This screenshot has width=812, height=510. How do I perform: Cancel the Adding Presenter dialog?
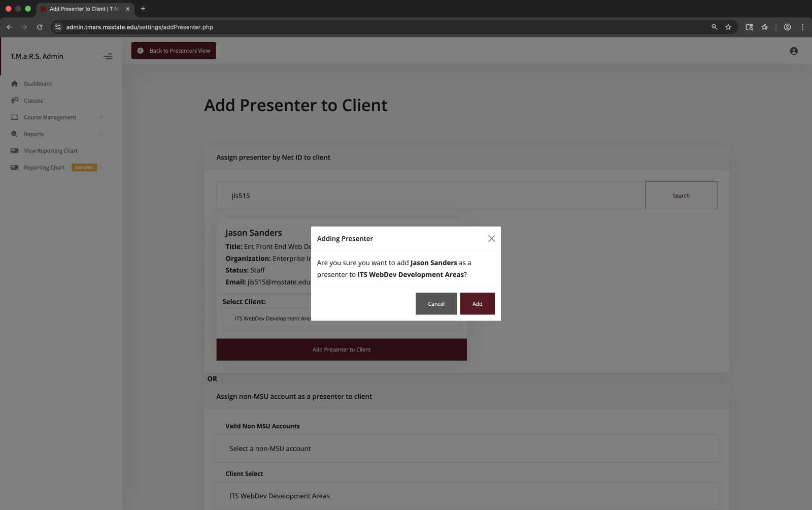pos(435,303)
